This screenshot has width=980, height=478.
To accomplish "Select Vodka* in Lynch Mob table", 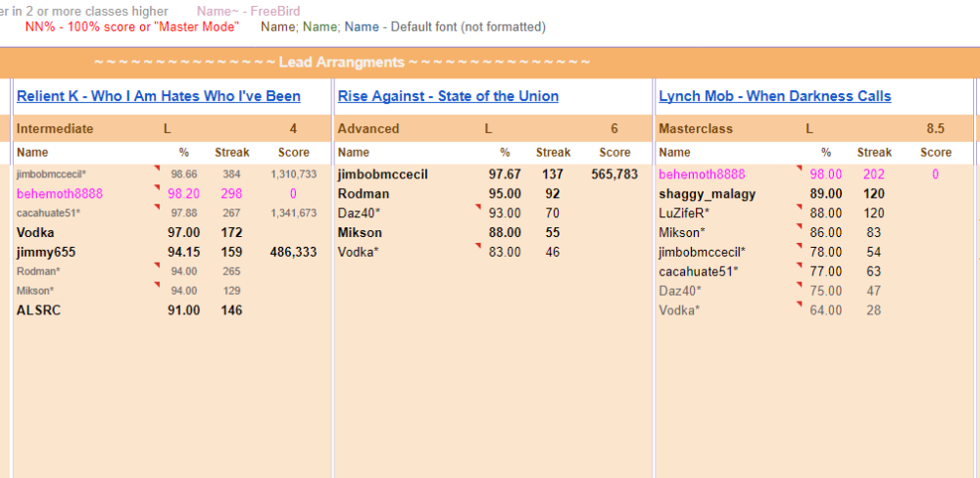I will (x=679, y=310).
